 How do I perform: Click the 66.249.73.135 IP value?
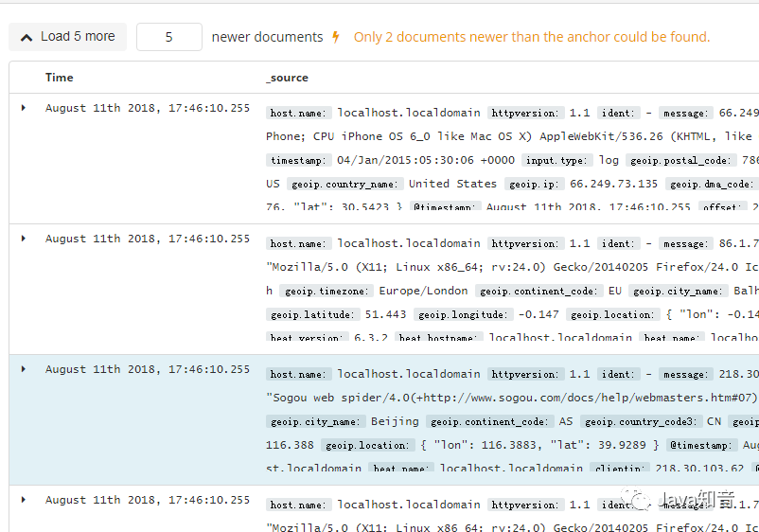tap(614, 184)
